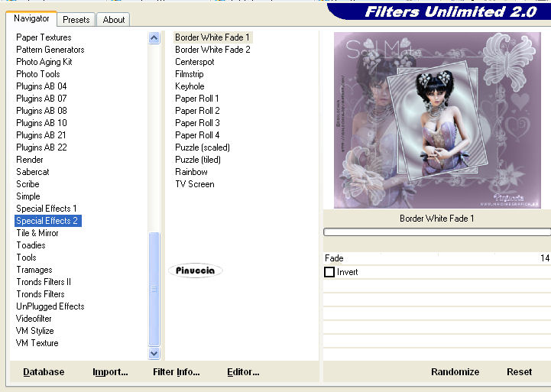
Task: Select the Simple category
Action: coord(28,196)
